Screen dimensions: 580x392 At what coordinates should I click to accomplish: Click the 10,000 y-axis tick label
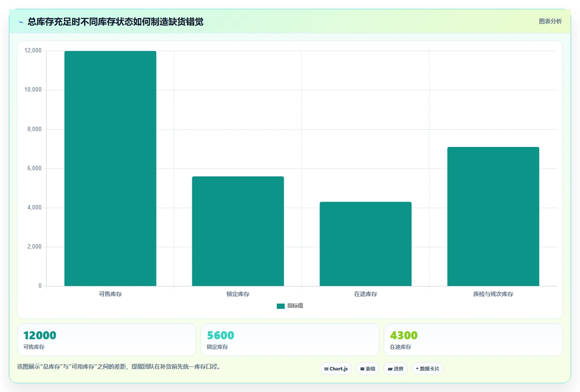tap(33, 90)
